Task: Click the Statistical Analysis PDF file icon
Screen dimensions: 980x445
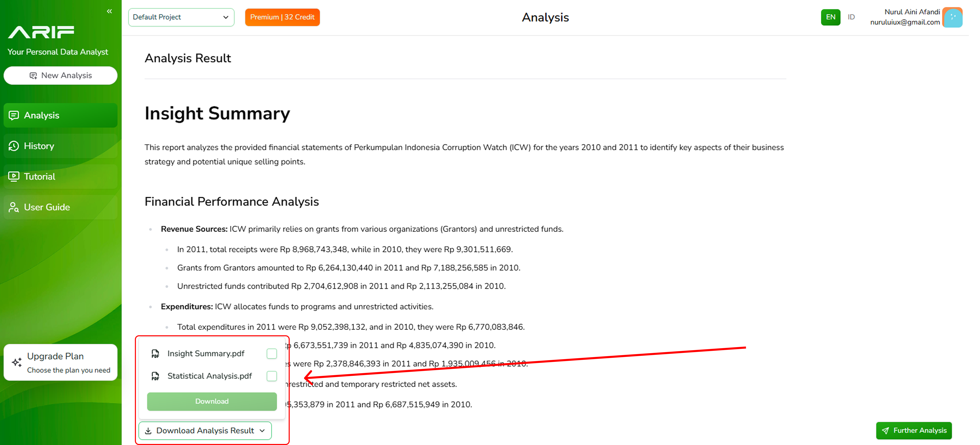Action: pos(155,376)
